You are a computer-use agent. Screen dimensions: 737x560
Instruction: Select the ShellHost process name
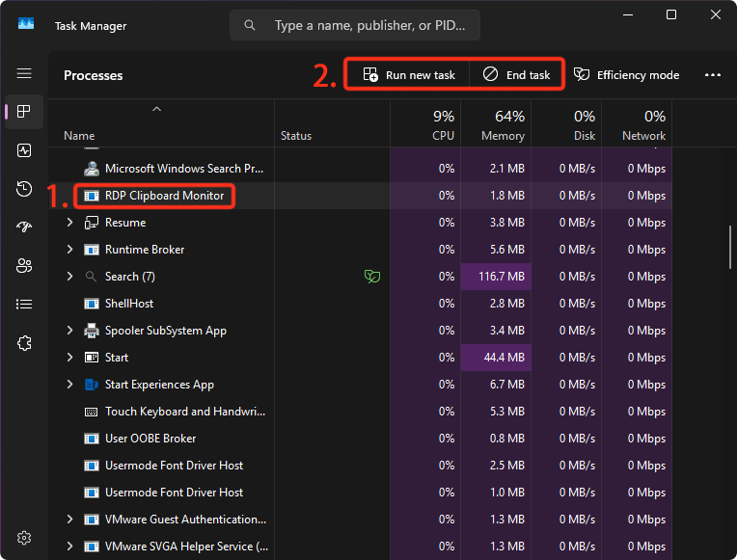[x=129, y=304]
